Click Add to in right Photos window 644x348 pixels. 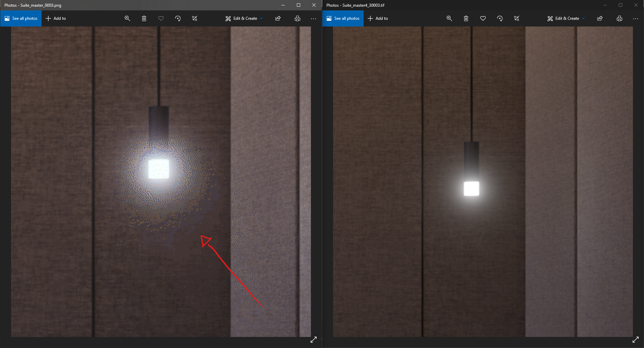tap(378, 18)
